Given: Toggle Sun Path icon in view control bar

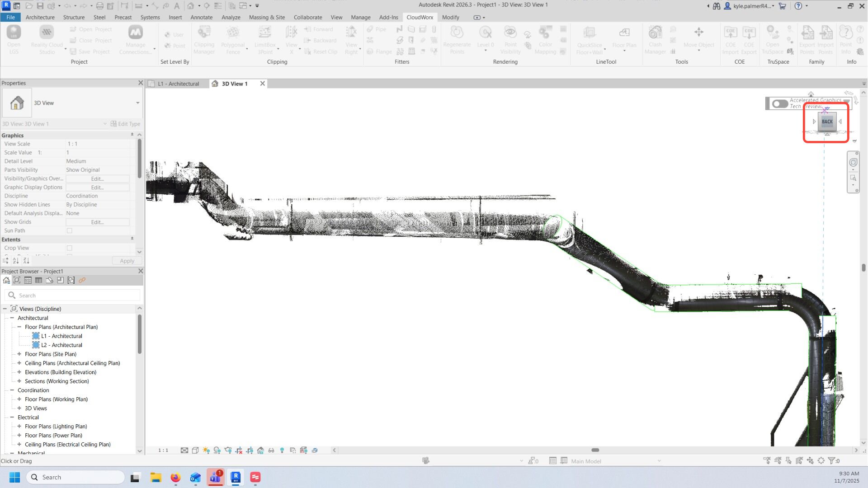Looking at the screenshot, I should [x=206, y=450].
